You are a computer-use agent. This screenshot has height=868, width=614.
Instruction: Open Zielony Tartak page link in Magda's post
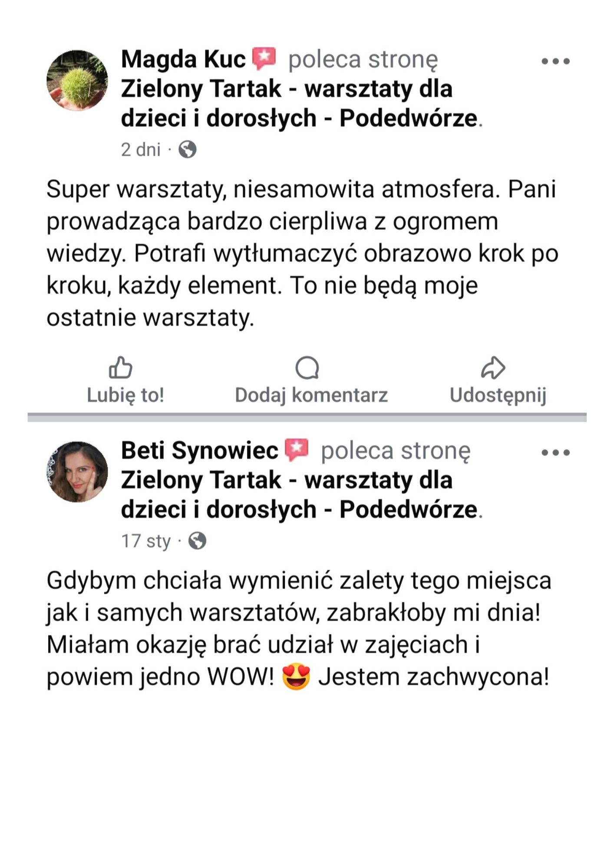[x=287, y=103]
